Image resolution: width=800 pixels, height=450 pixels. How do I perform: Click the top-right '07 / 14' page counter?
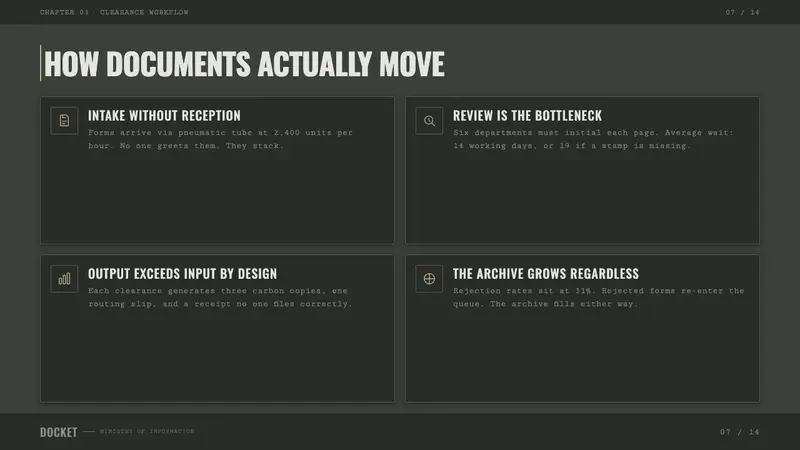(x=742, y=12)
